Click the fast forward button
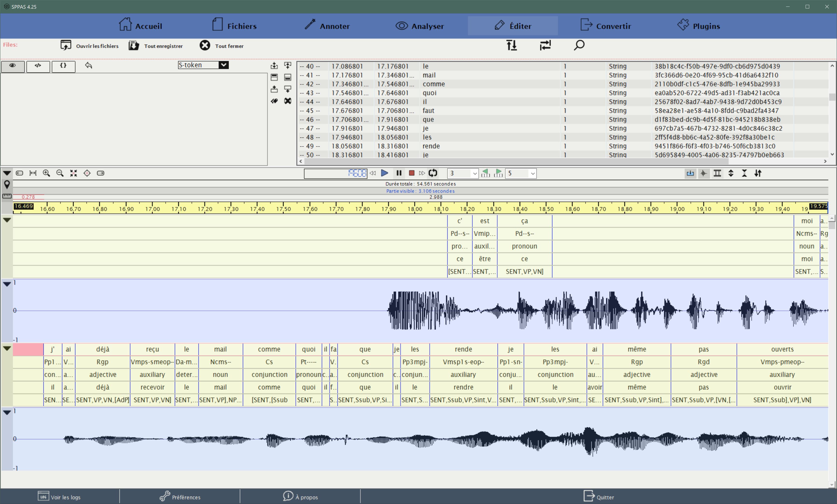Screen dimensions: 837x504 422,173
